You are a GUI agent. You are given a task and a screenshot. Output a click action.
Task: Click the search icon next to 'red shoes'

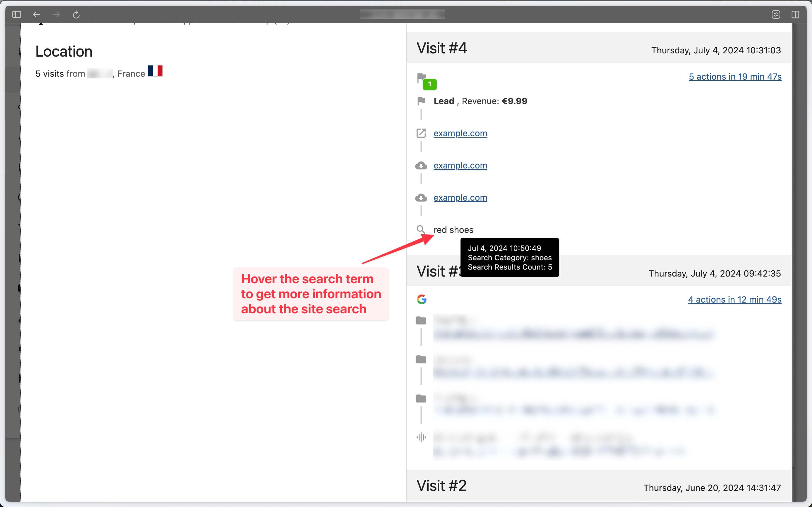[421, 230]
